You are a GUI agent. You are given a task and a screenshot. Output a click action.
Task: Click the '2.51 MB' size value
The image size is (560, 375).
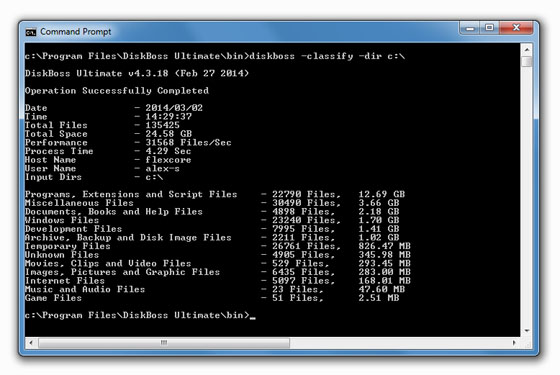(x=379, y=298)
